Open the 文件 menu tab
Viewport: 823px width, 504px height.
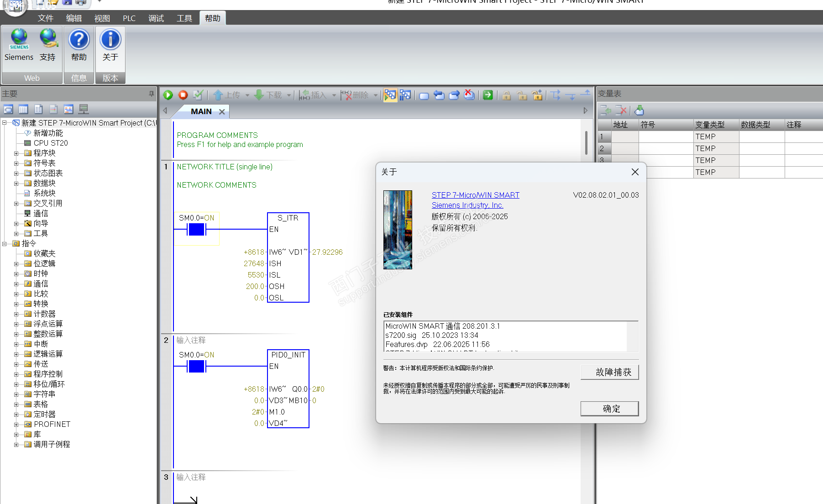pyautogui.click(x=46, y=18)
